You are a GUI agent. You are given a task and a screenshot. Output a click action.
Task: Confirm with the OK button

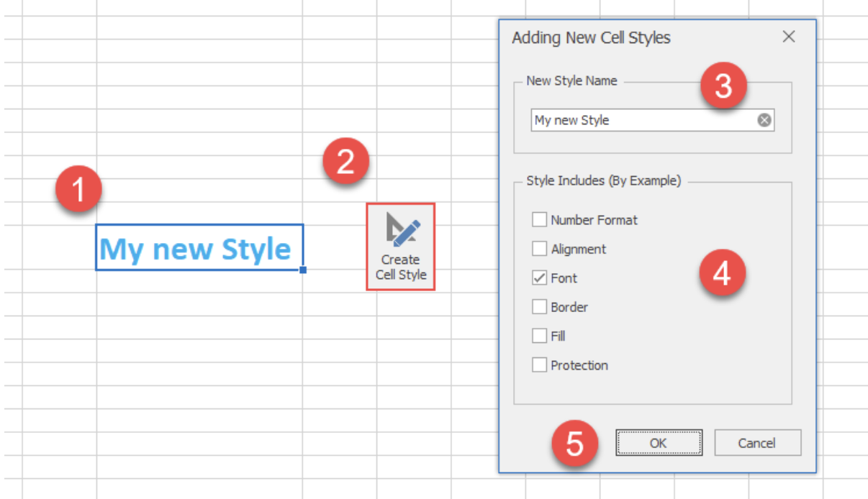659,443
